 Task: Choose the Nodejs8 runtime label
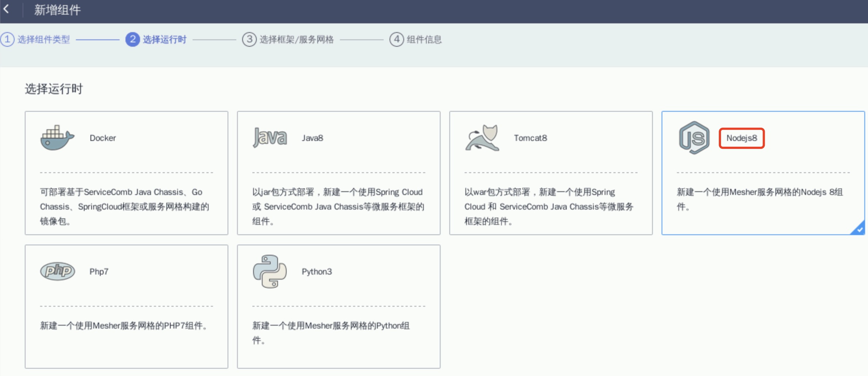click(x=741, y=138)
